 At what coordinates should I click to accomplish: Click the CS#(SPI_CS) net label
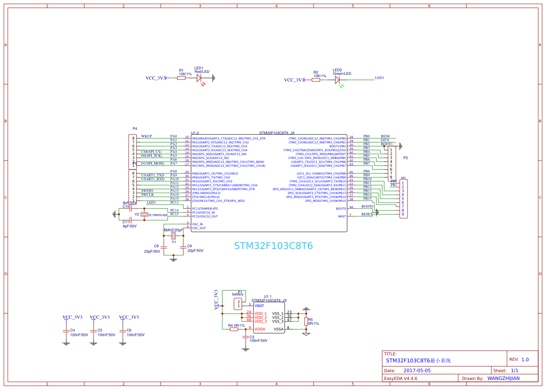pyautogui.click(x=151, y=152)
